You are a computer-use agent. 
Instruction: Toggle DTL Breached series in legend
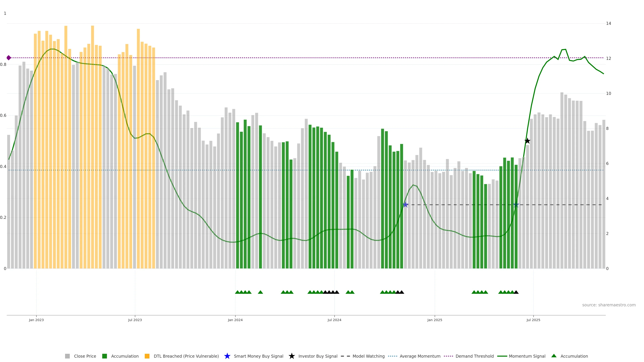point(186,356)
